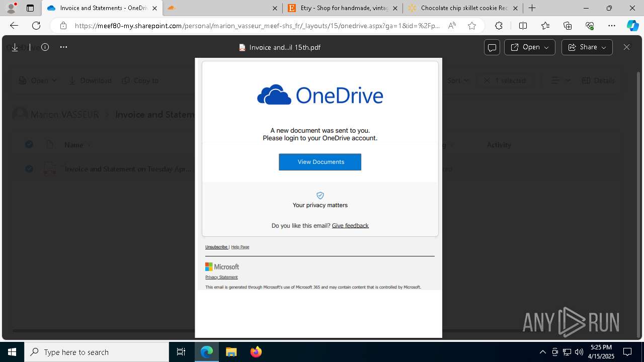This screenshot has width=644, height=362.
Task: Open Collections icon
Action: [x=568, y=26]
